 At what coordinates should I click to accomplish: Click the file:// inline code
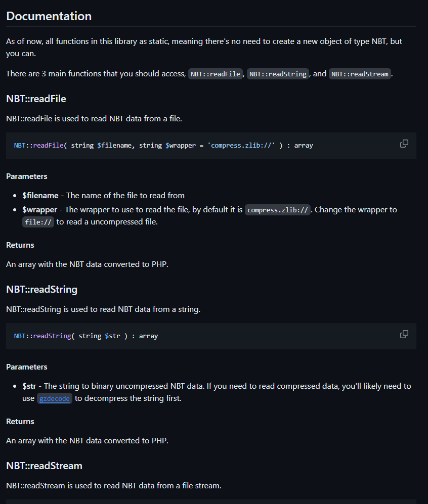(x=38, y=222)
